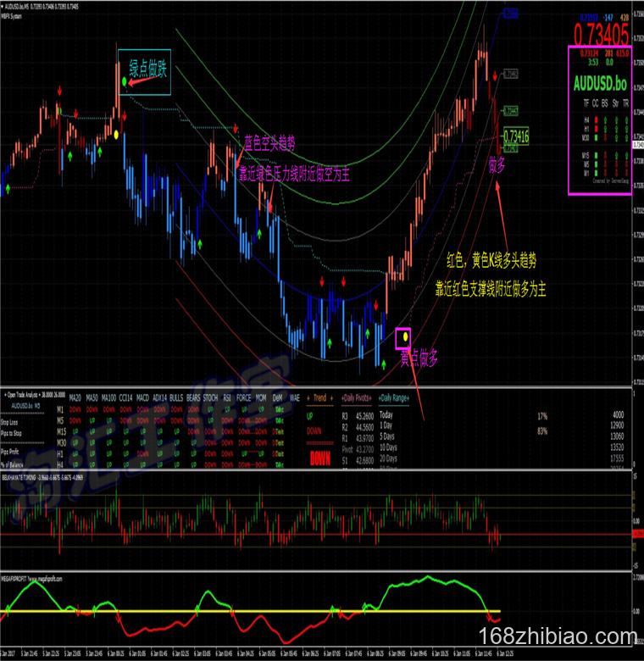The height and width of the screenshot is (661, 644).
Task: Click the large red DOWN trend signal
Action: (x=320, y=458)
